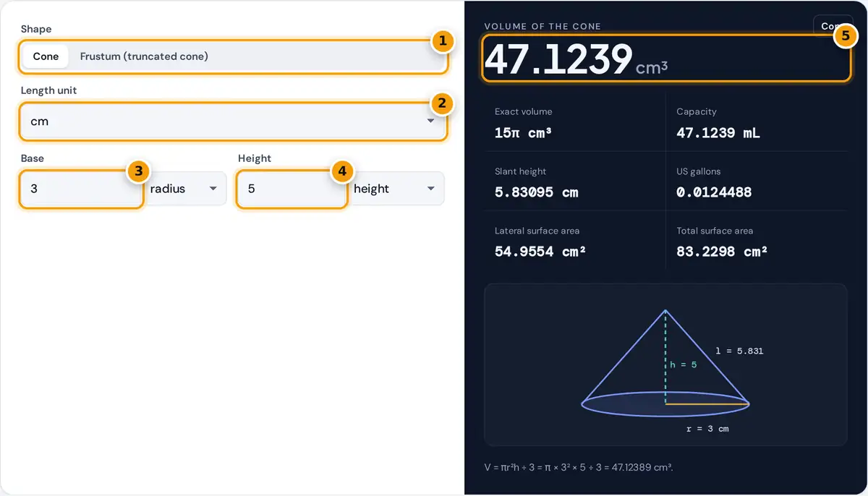Select the Cone shape option
This screenshot has height=496, width=868.
click(46, 56)
